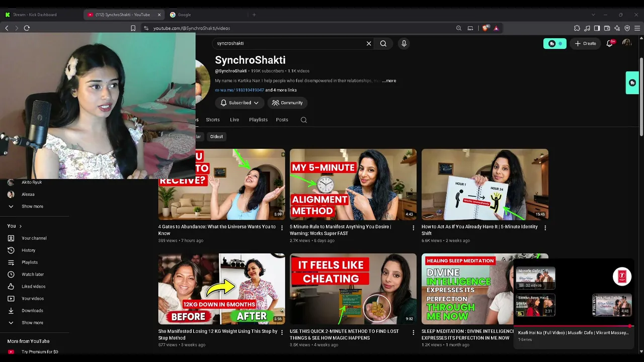Toggle the browser sidebar panel icon
Screen dimensions: 644x362
coord(597,28)
